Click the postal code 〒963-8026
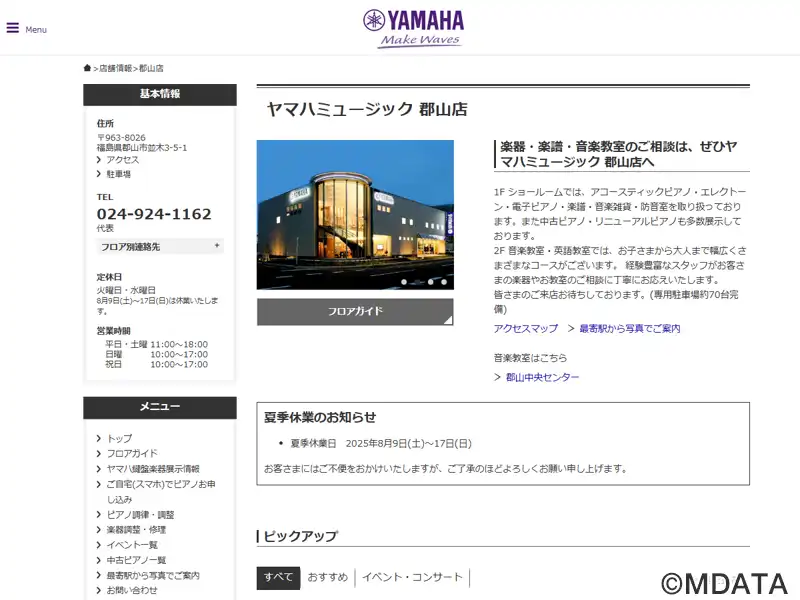 121,138
